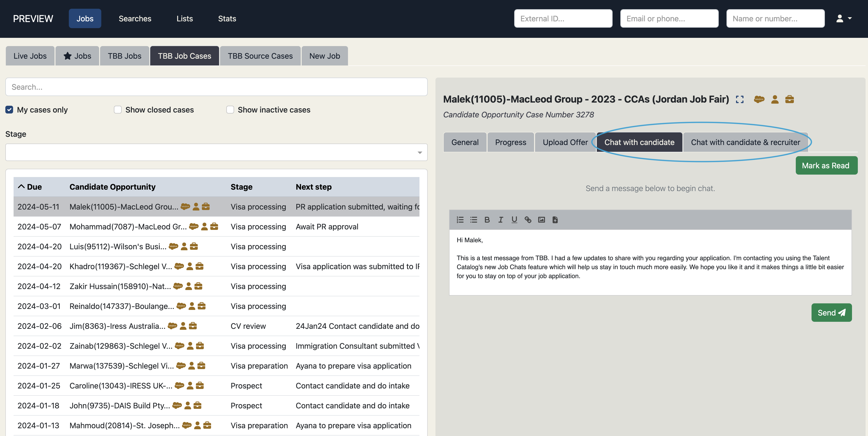Insert an image into the message

(542, 219)
